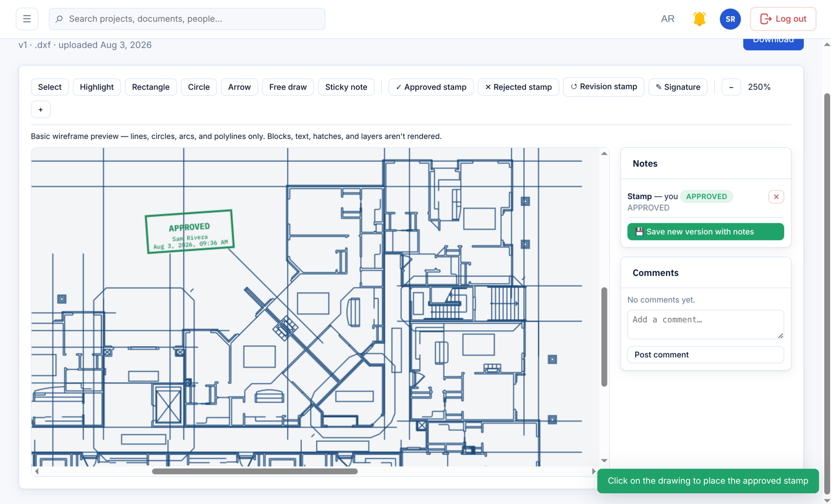The width and height of the screenshot is (831, 504).
Task: Click the 'v1 · .dxf · uploaded Aug 3, 2026' text
Action: (x=85, y=45)
